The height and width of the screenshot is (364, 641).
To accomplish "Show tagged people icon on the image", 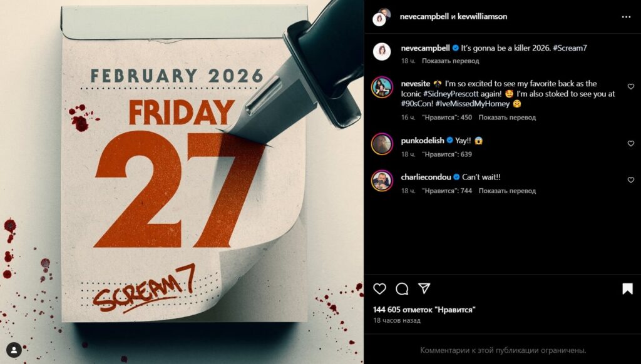I will (x=14, y=350).
